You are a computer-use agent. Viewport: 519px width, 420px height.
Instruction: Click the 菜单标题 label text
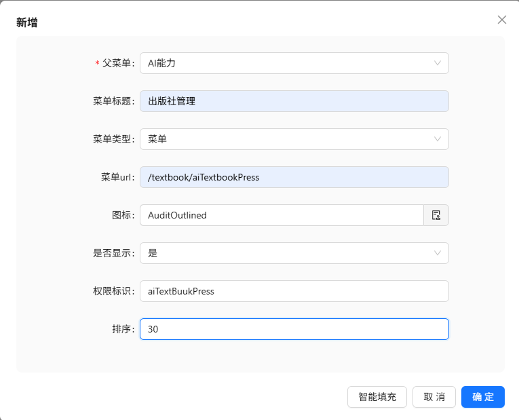pyautogui.click(x=113, y=101)
